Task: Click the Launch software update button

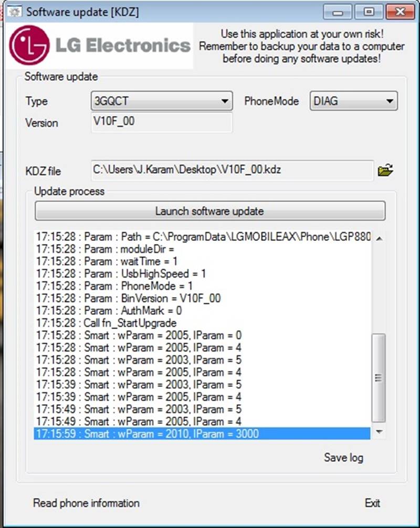Action: (x=210, y=211)
